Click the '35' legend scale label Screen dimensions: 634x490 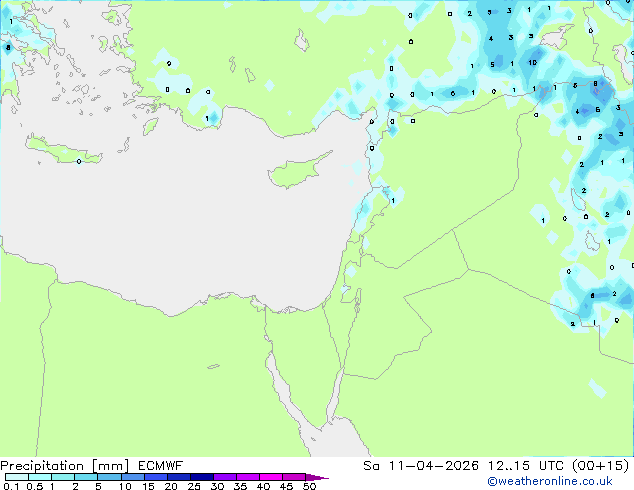(x=240, y=486)
